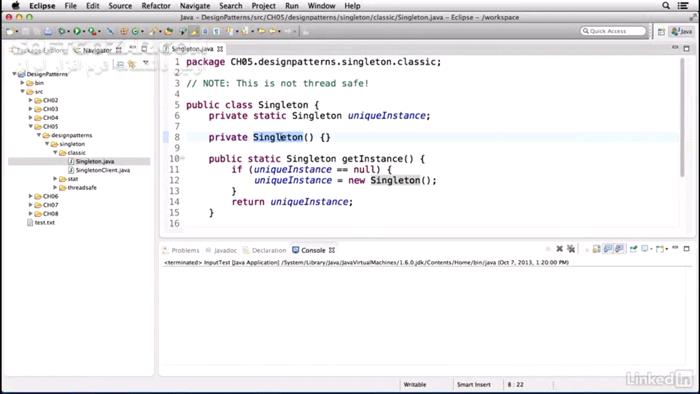This screenshot has width=700, height=394.
Task: Toggle Mark Occurrences highlighted toolbar button
Action: tap(194, 31)
